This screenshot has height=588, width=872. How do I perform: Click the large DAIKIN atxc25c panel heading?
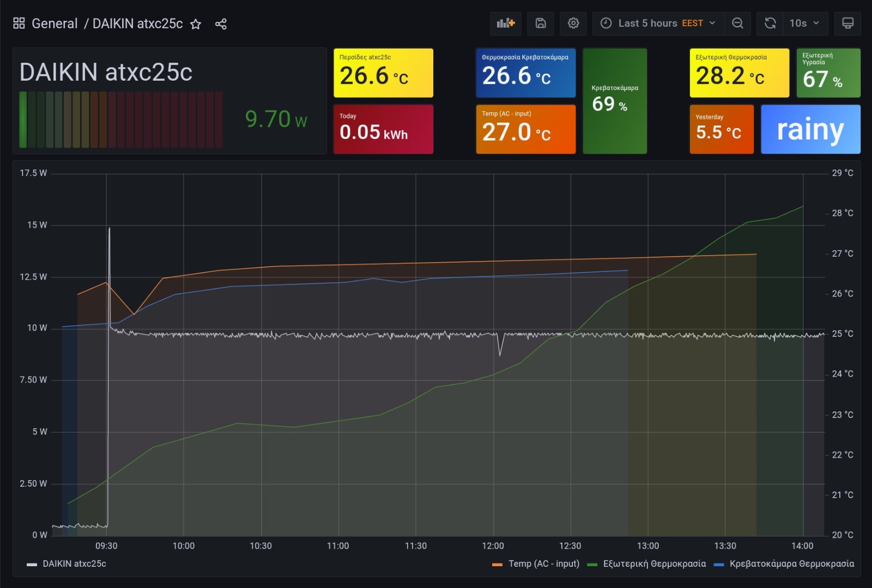(106, 72)
